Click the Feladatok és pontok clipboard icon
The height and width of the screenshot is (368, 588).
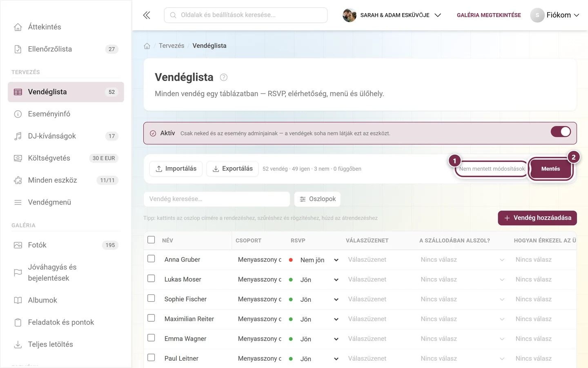[18, 323]
